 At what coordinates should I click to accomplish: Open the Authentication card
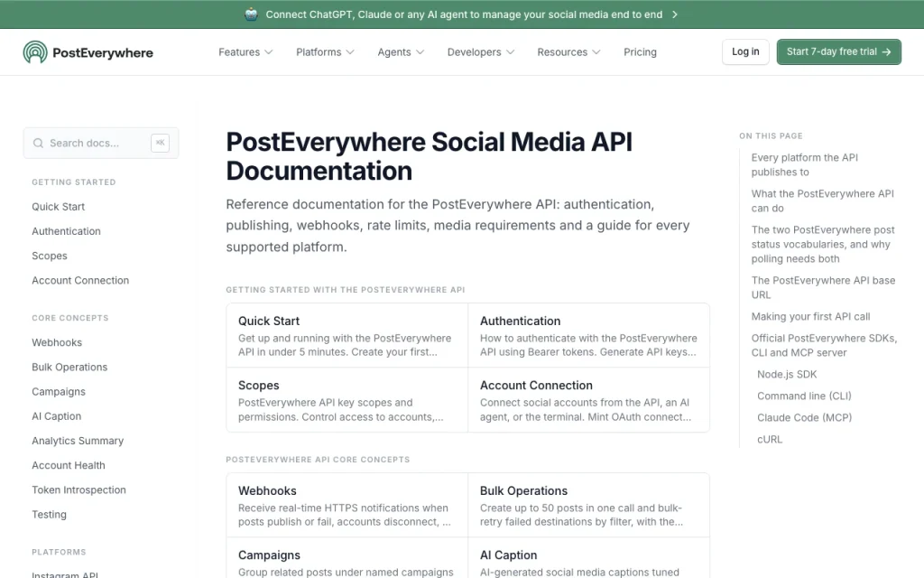tap(588, 336)
